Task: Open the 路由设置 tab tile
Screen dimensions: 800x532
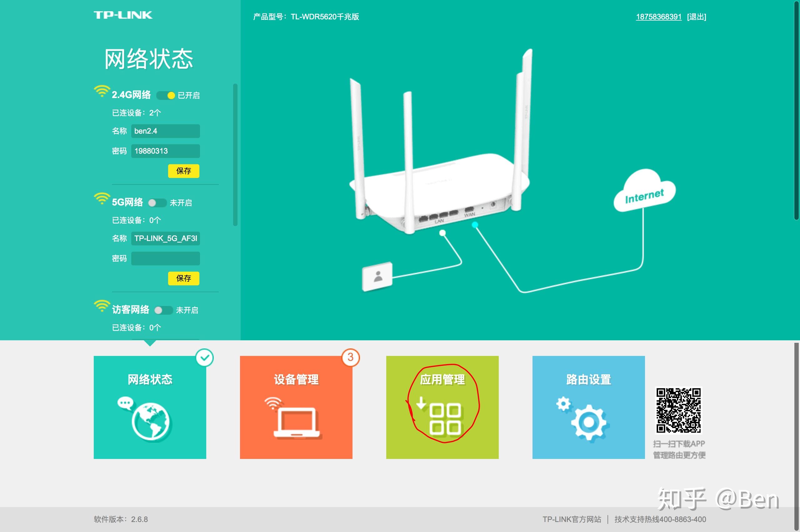Action: click(588, 407)
